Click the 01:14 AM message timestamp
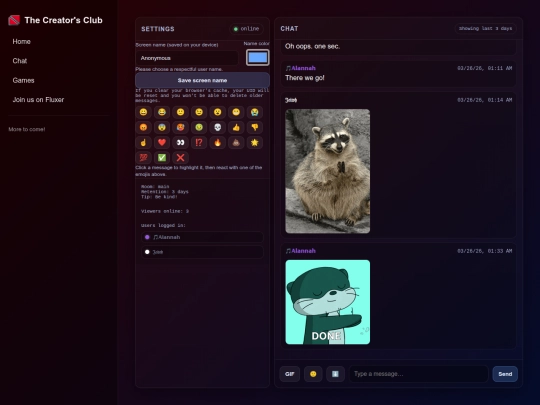 click(x=485, y=100)
